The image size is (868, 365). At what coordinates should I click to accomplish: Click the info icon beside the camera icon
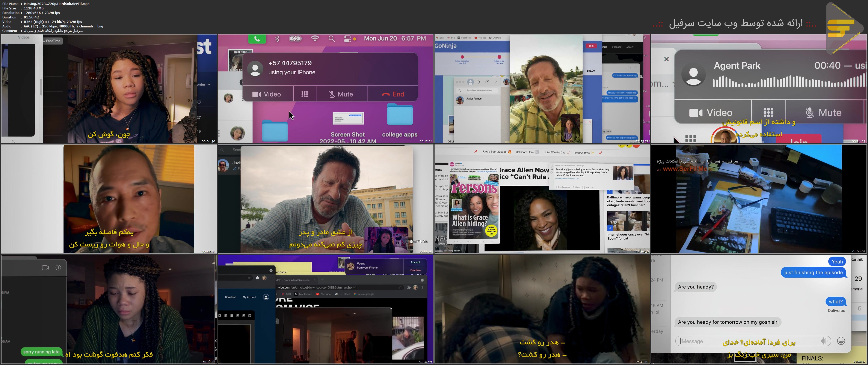pos(58,268)
